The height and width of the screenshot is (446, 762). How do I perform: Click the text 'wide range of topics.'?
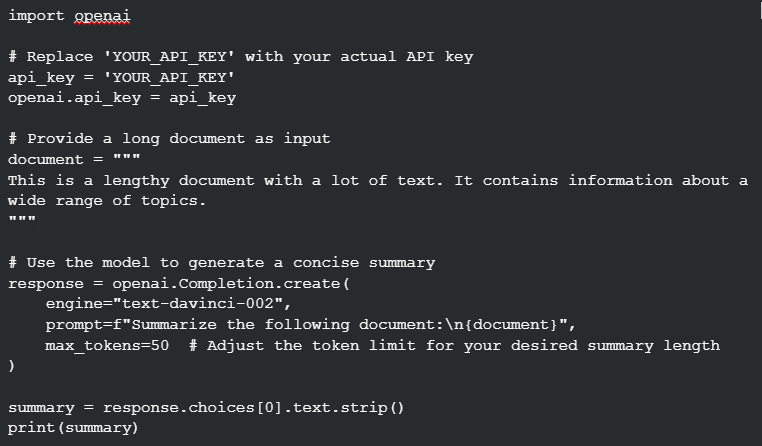(x=107, y=201)
